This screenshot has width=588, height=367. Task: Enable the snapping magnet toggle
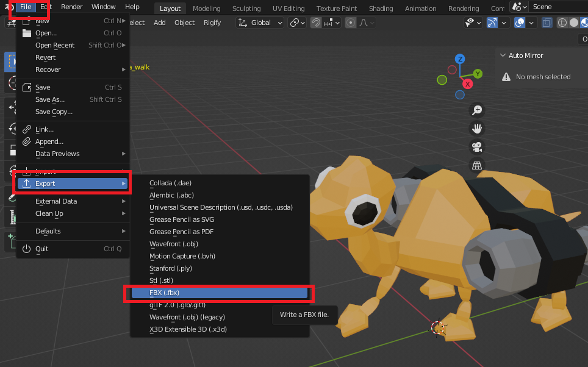click(x=315, y=22)
